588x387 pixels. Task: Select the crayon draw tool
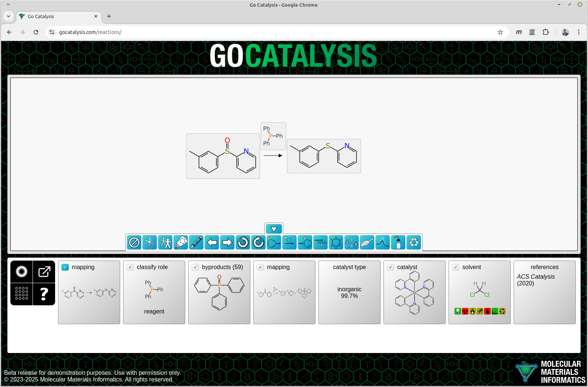coord(196,242)
